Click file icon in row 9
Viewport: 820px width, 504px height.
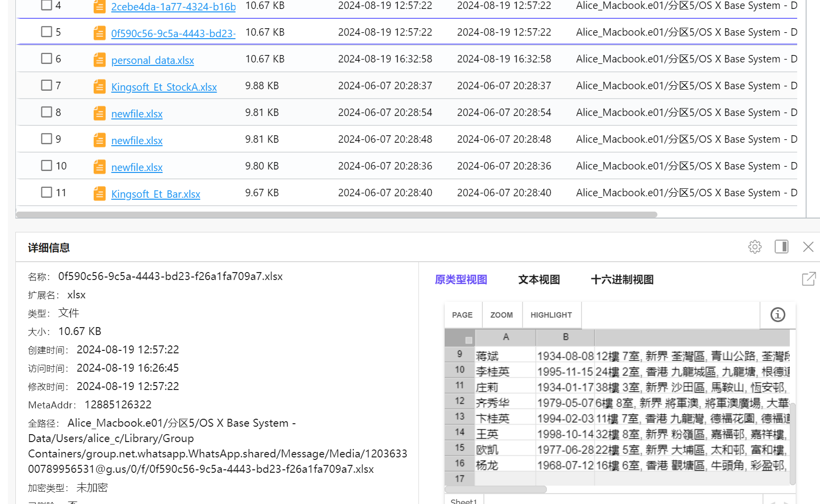click(99, 140)
